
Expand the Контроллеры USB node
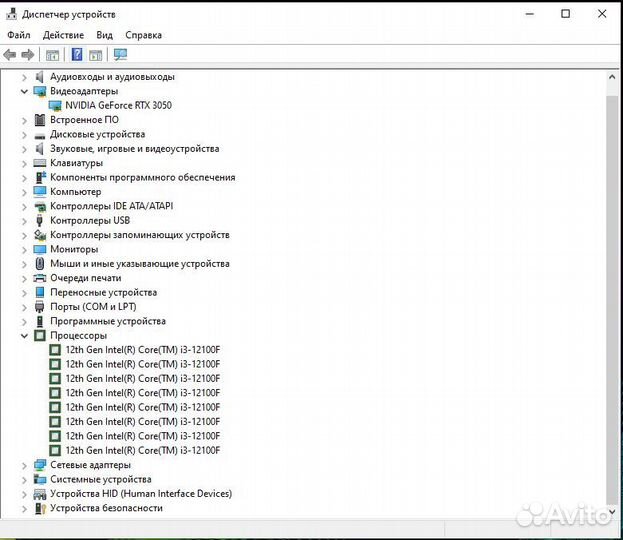[x=24, y=221]
